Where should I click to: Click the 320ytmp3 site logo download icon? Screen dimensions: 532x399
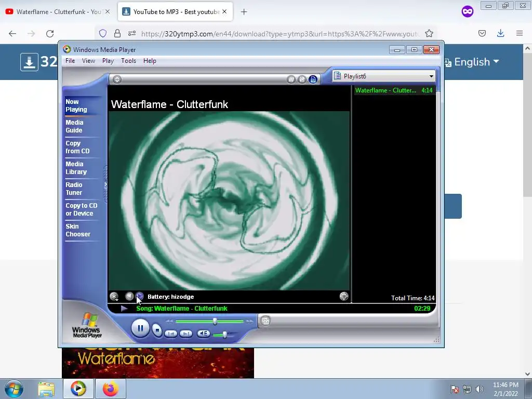tap(29, 62)
